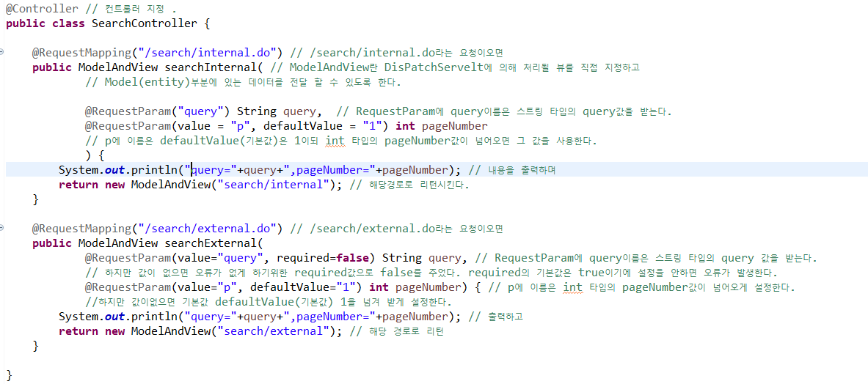Click the @RequestParam("query") annotation

pyautogui.click(x=158, y=111)
